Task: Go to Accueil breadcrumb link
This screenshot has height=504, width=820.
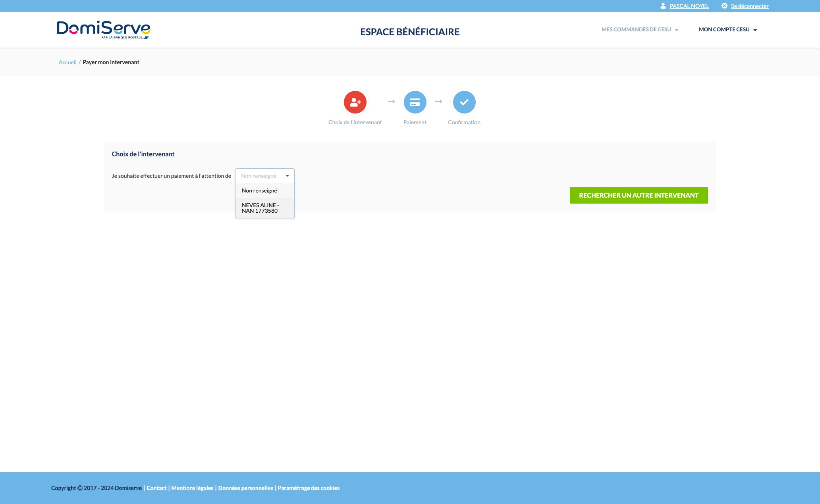Action: [x=68, y=62]
